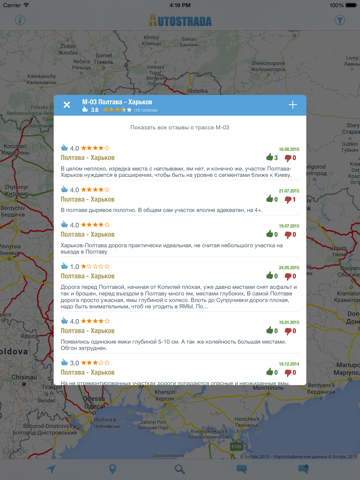Like the review dated 21.07.2015
Viewport: 360px width, 480px height.
[x=272, y=199]
